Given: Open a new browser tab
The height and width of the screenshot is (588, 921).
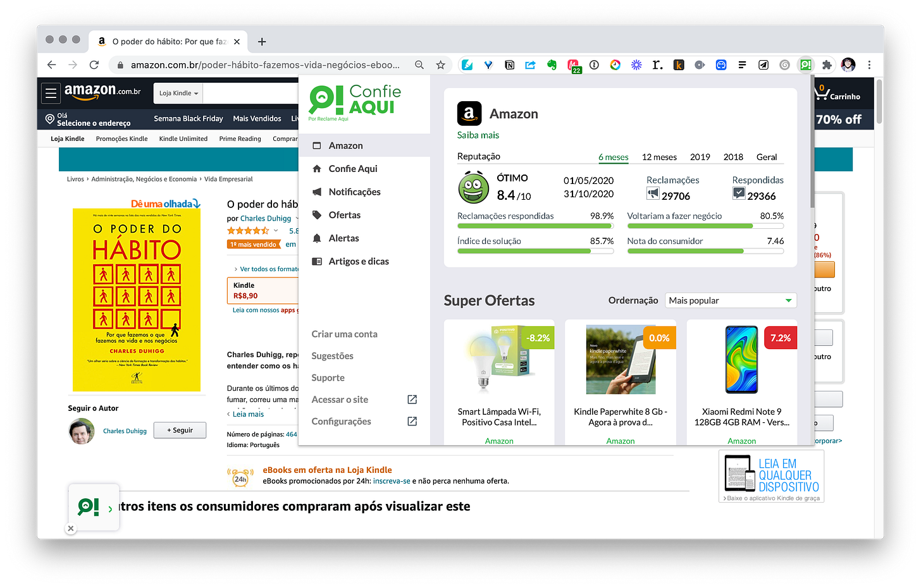Looking at the screenshot, I should pyautogui.click(x=262, y=42).
